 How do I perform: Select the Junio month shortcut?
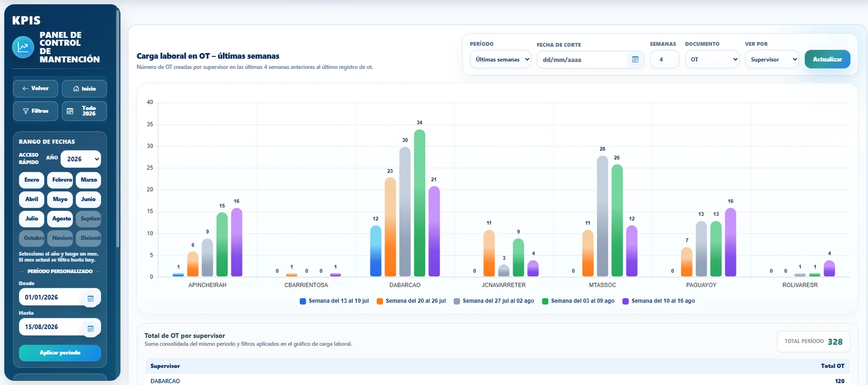coord(89,199)
